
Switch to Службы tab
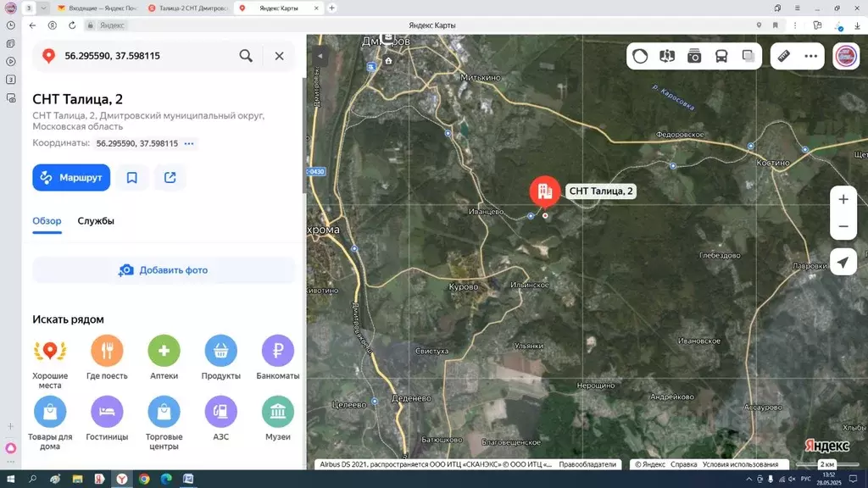coord(96,221)
